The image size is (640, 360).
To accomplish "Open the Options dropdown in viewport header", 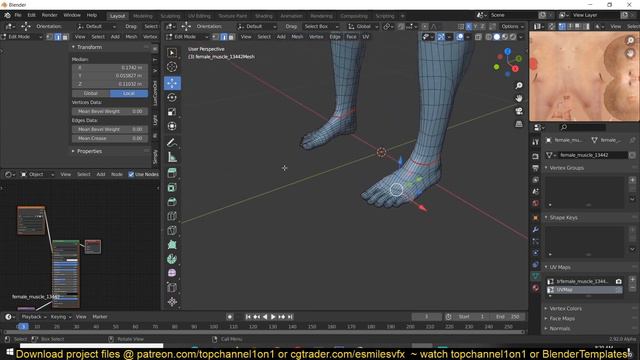I will [x=512, y=26].
